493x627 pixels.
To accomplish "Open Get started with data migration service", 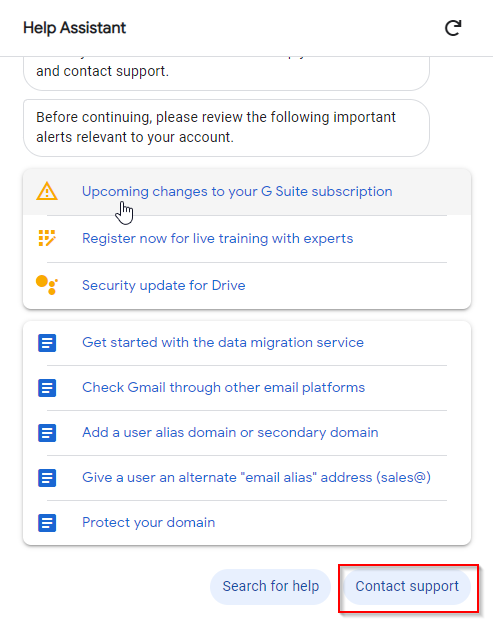I will pos(223,342).
